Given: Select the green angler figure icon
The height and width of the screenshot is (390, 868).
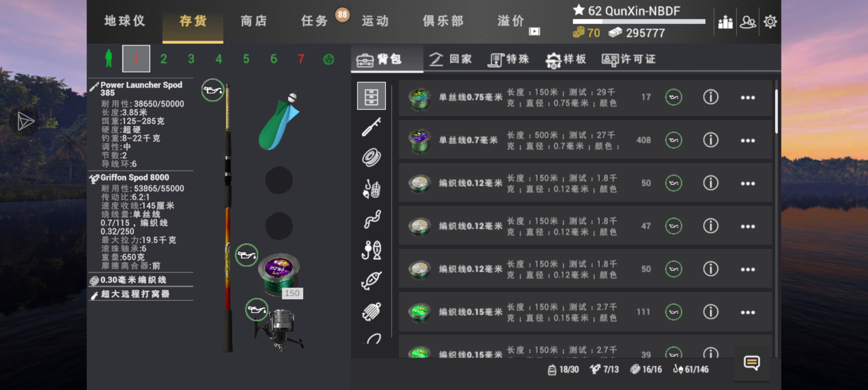Looking at the screenshot, I should pyautogui.click(x=108, y=59).
